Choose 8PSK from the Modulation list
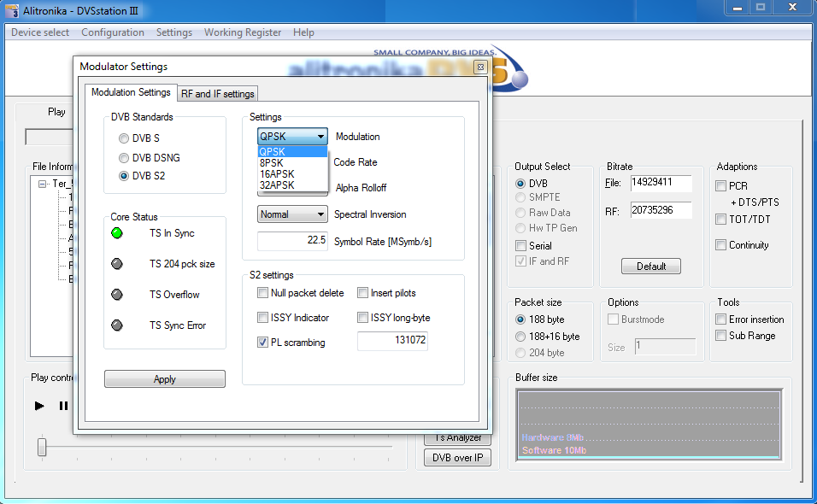 coord(272,162)
